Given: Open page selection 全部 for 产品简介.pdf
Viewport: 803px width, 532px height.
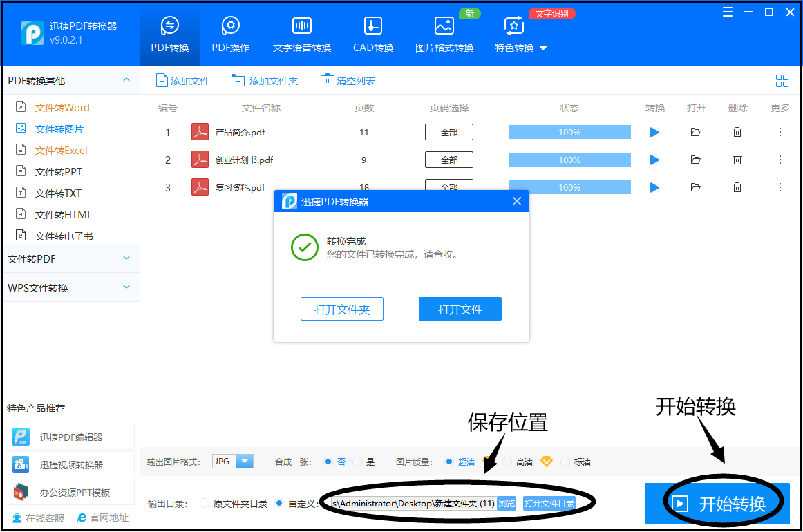Looking at the screenshot, I should point(449,132).
